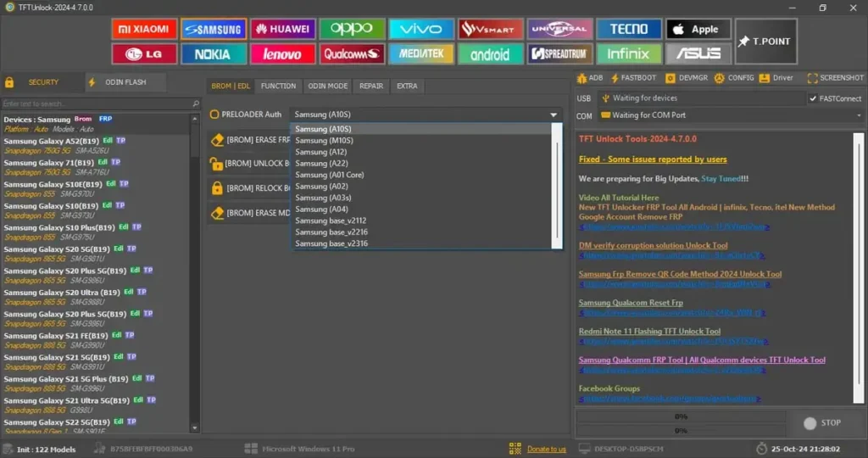Open the ADB tool
Screen dimensions: 868x458
click(x=590, y=78)
